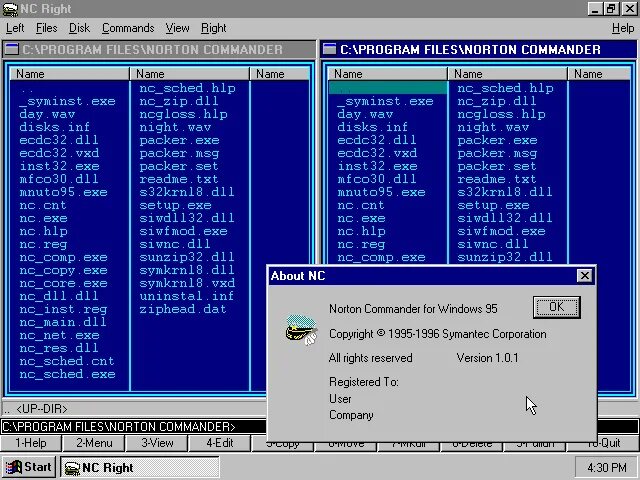Image resolution: width=640 pixels, height=480 pixels.
Task: Click the 2-Menu function key button
Action: click(94, 443)
